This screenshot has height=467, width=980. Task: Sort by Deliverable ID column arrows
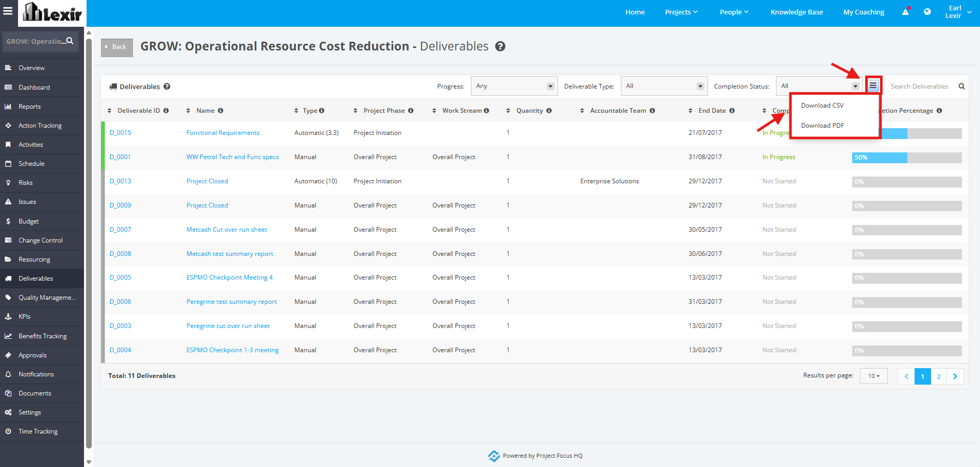tap(109, 111)
